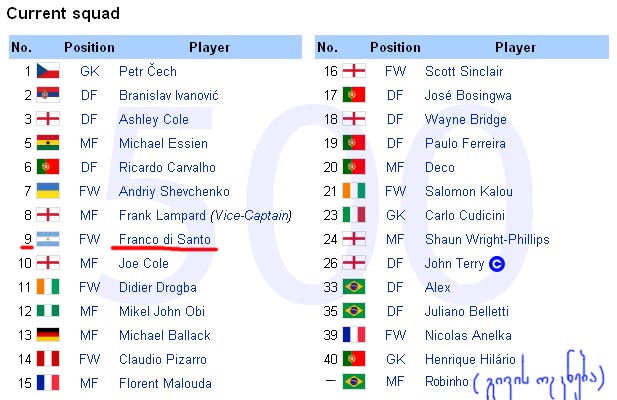Open the Henrique Hilário link
This screenshot has width=617, height=400.
click(x=470, y=359)
